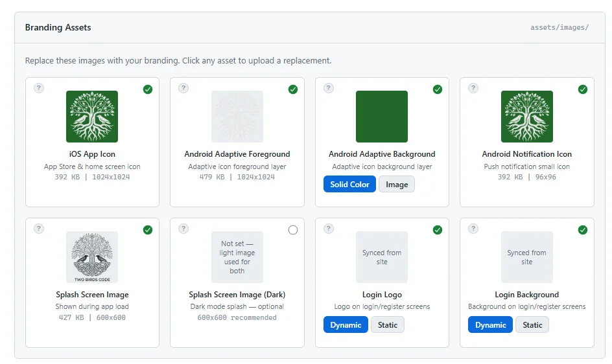Click the Two Birds Code splash thumbnail
The image size is (612, 364).
(92, 257)
